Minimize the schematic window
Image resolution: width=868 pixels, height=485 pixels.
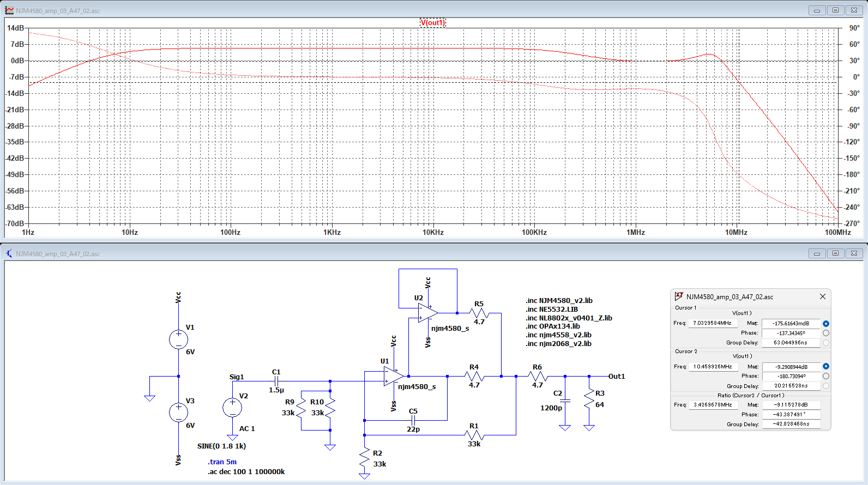click(817, 253)
